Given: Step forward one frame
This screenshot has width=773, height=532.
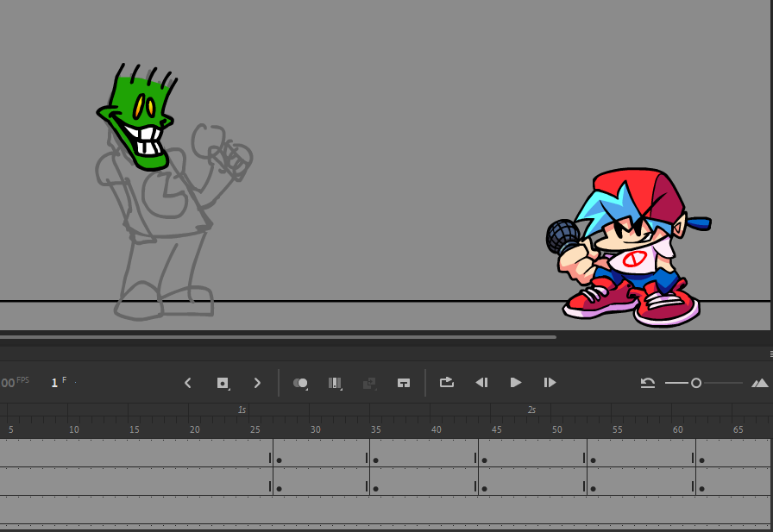Looking at the screenshot, I should click(x=550, y=383).
